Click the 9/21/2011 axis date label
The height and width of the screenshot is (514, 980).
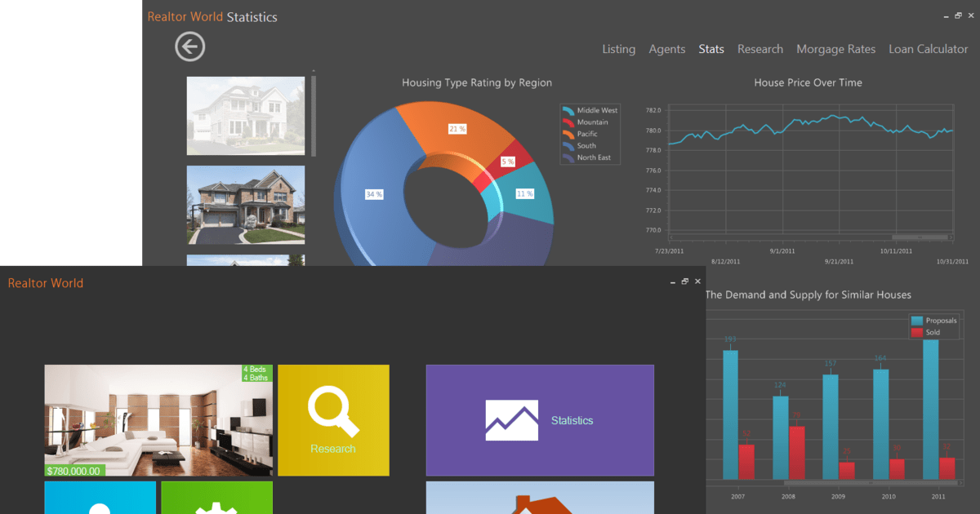tap(840, 262)
